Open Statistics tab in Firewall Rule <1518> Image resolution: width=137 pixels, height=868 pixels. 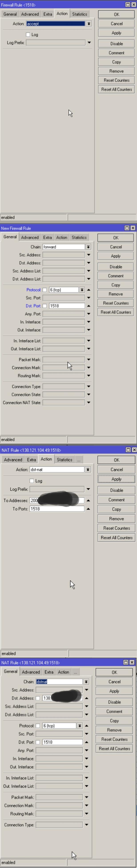80,14
